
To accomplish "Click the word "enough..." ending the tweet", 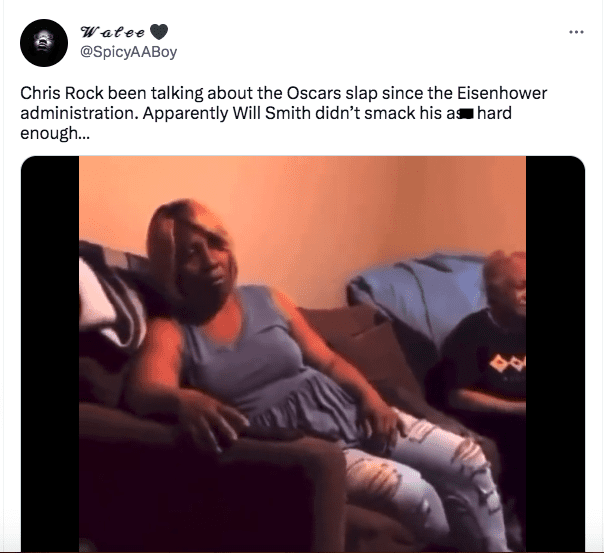I will 55,134.
